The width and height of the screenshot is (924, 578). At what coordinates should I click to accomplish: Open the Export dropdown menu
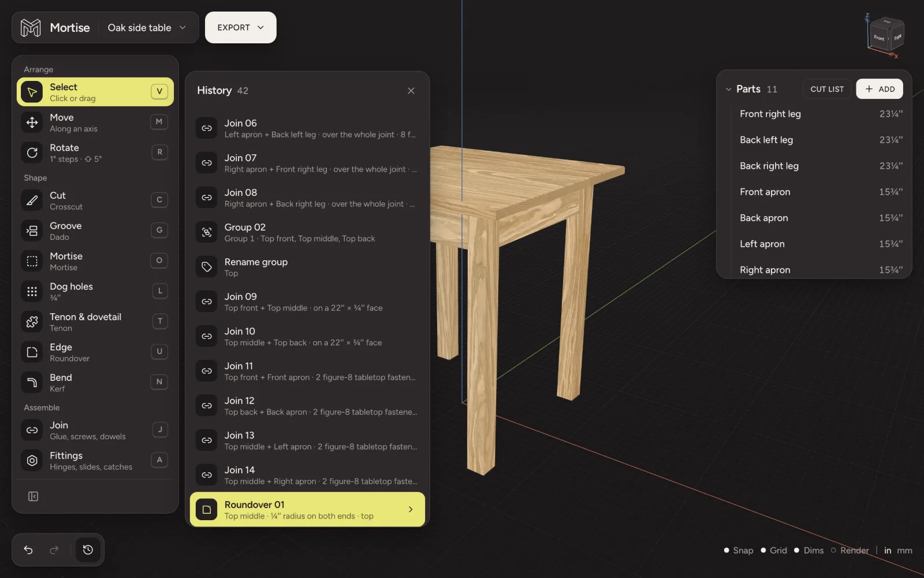point(240,28)
